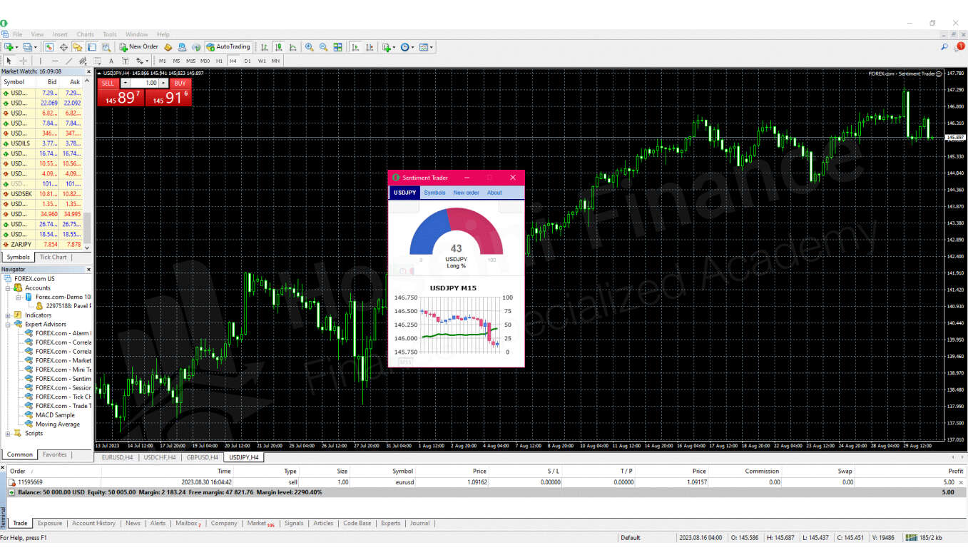This screenshot has height=560, width=968.
Task: Toggle the AutoTrading button
Action: [228, 47]
